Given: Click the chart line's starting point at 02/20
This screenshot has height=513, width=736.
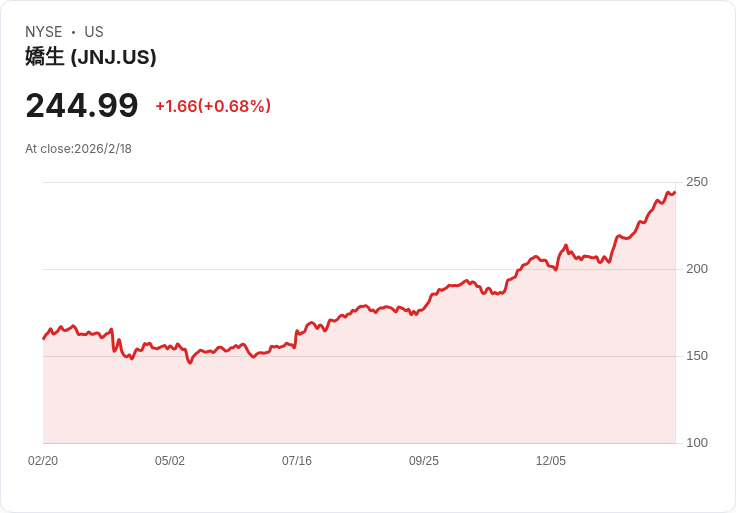Looking at the screenshot, I should point(44,338).
